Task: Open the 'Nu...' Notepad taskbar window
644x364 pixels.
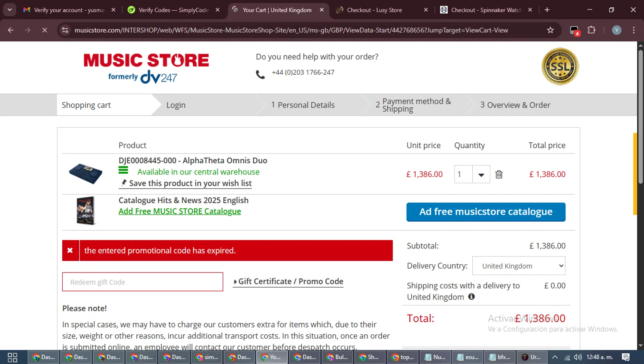Action: coord(435,357)
